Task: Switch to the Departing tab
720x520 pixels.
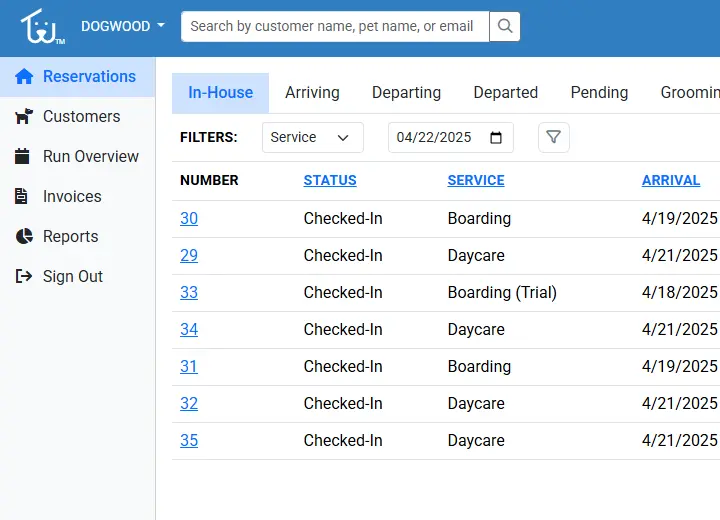Action: (x=406, y=92)
